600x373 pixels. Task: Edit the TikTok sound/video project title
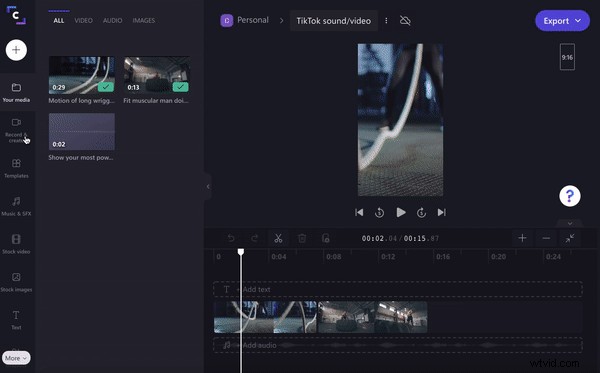coord(334,21)
